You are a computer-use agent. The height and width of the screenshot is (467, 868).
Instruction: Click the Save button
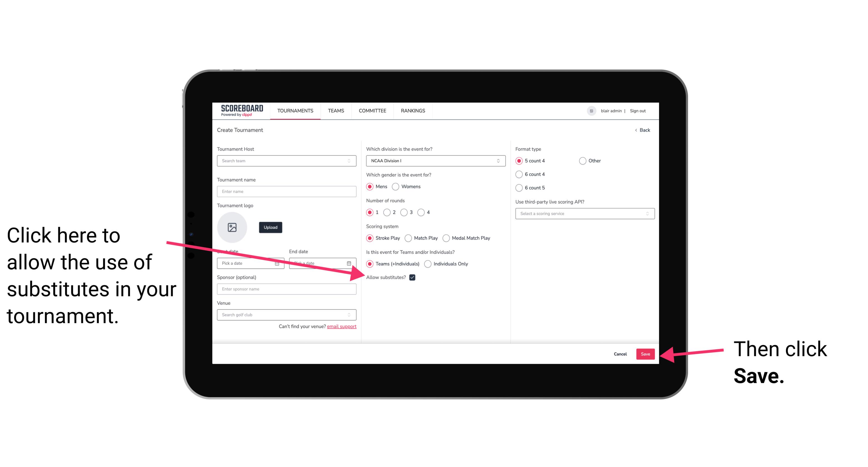coord(645,353)
